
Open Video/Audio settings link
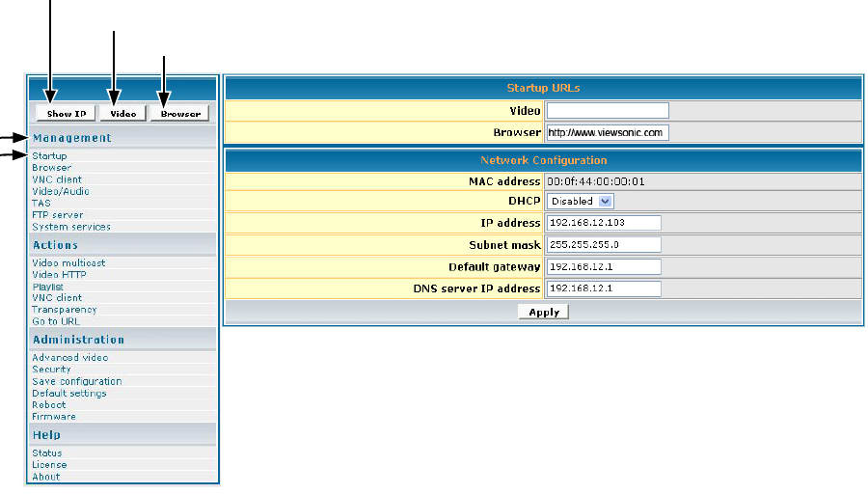[x=61, y=191]
